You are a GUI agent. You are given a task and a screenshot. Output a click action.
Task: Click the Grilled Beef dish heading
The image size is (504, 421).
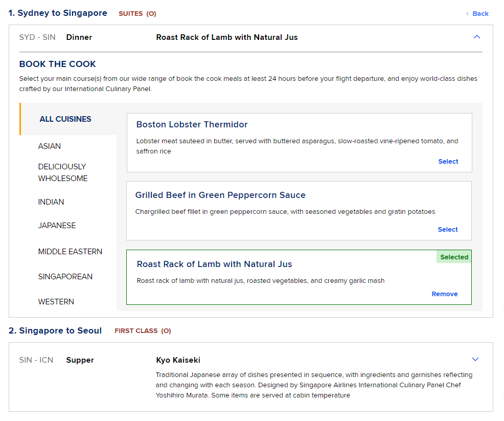[x=220, y=195]
